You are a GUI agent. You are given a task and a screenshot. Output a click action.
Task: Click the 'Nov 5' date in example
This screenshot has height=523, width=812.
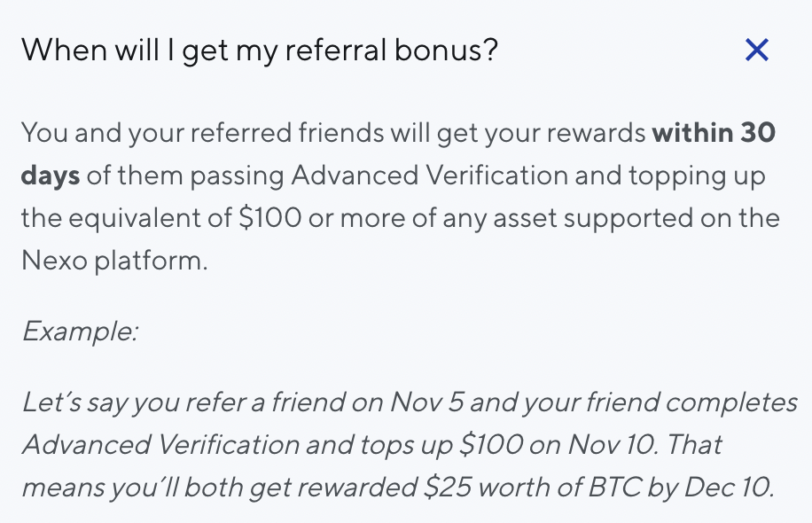pyautogui.click(x=426, y=402)
